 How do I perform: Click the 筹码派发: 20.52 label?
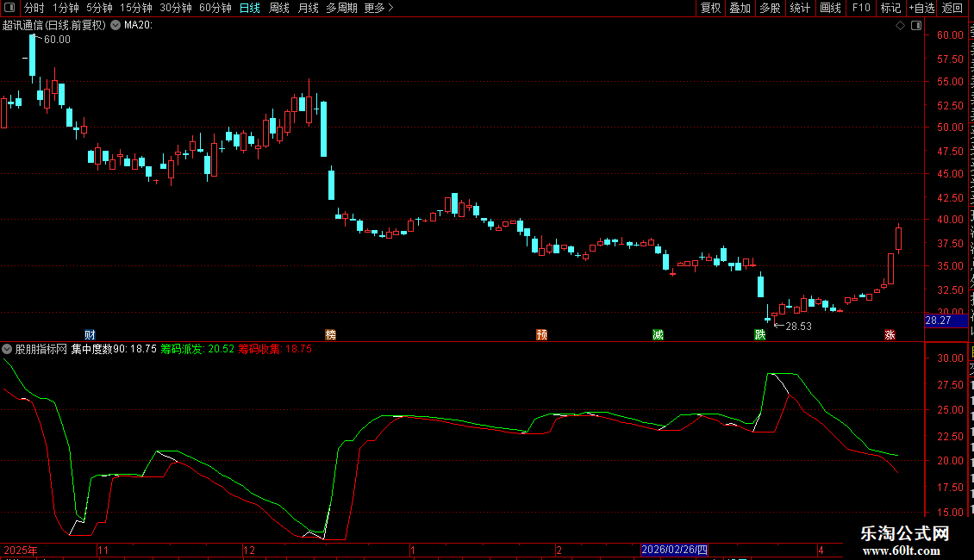[197, 349]
